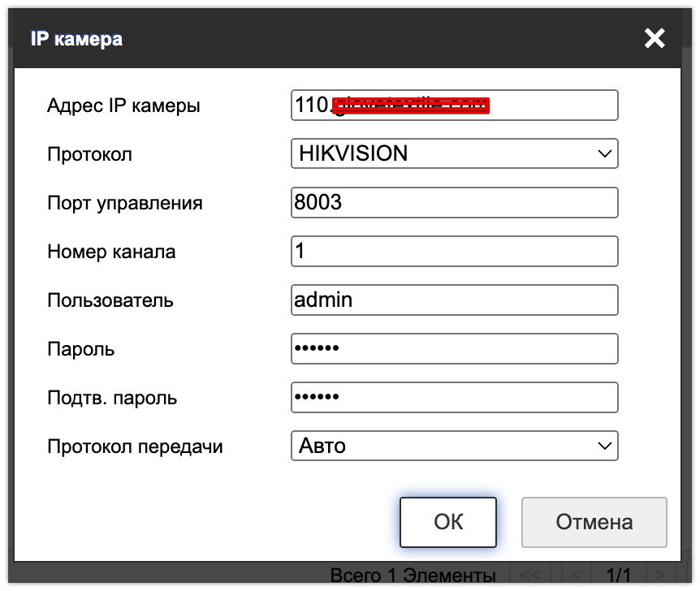
Task: Open the Авто transfer protocol chevron
Action: tap(603, 445)
